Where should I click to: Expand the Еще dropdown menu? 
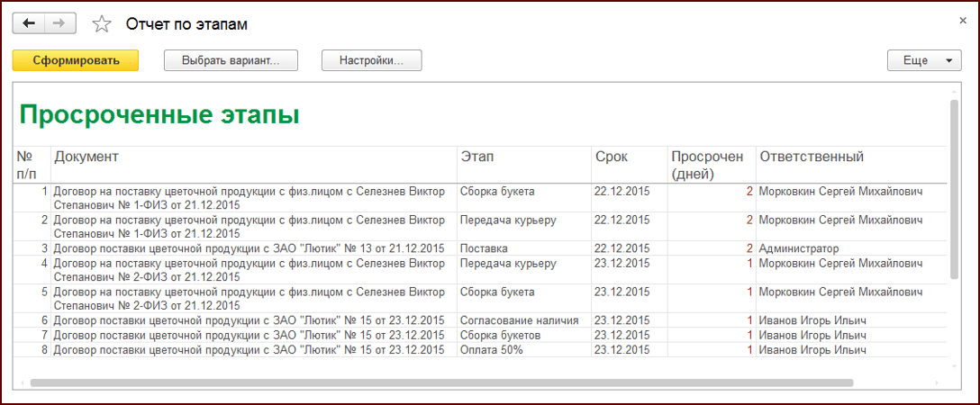coord(924,60)
